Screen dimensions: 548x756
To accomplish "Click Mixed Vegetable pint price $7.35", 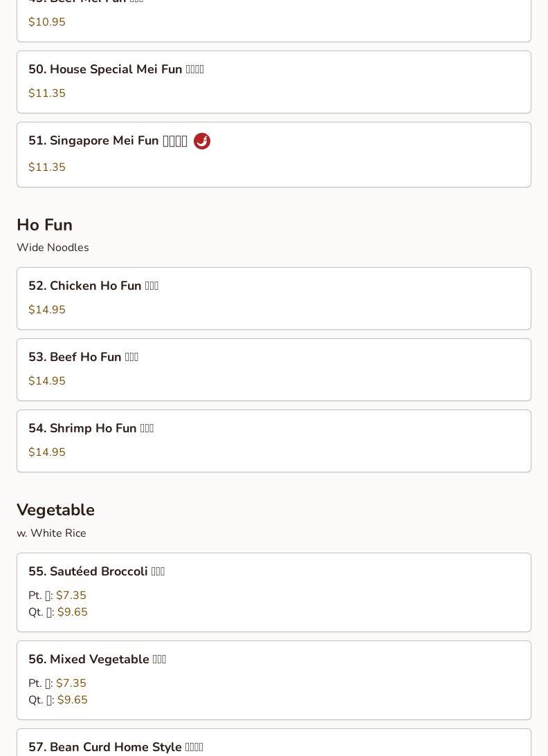I will 71,683.
